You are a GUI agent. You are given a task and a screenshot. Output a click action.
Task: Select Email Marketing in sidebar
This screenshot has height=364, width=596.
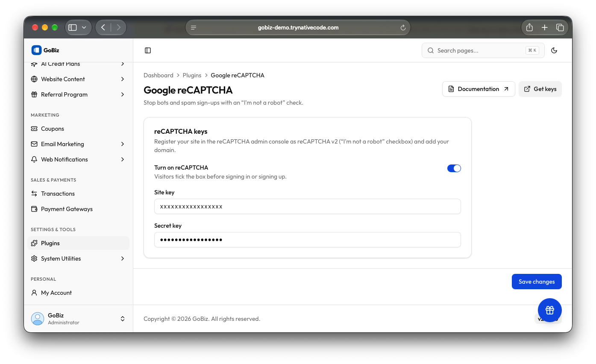(78, 144)
